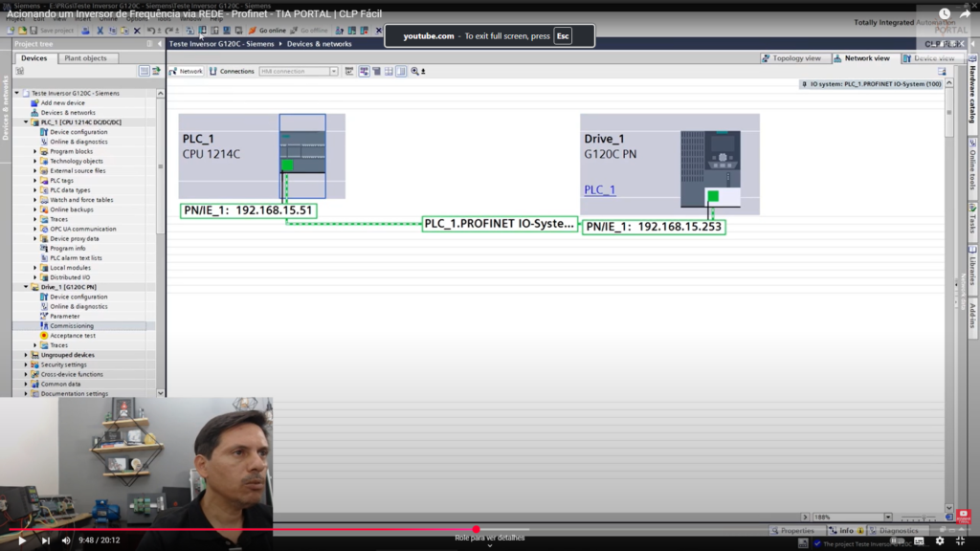This screenshot has width=980, height=551.
Task: Click the paste toolbar icon
Action: pyautogui.click(x=125, y=30)
